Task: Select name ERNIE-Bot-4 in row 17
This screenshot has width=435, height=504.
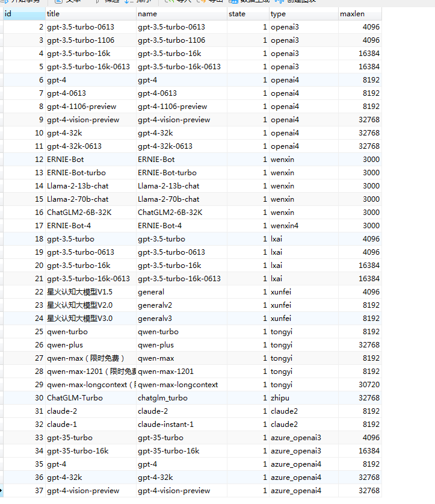Action: click(x=182, y=226)
